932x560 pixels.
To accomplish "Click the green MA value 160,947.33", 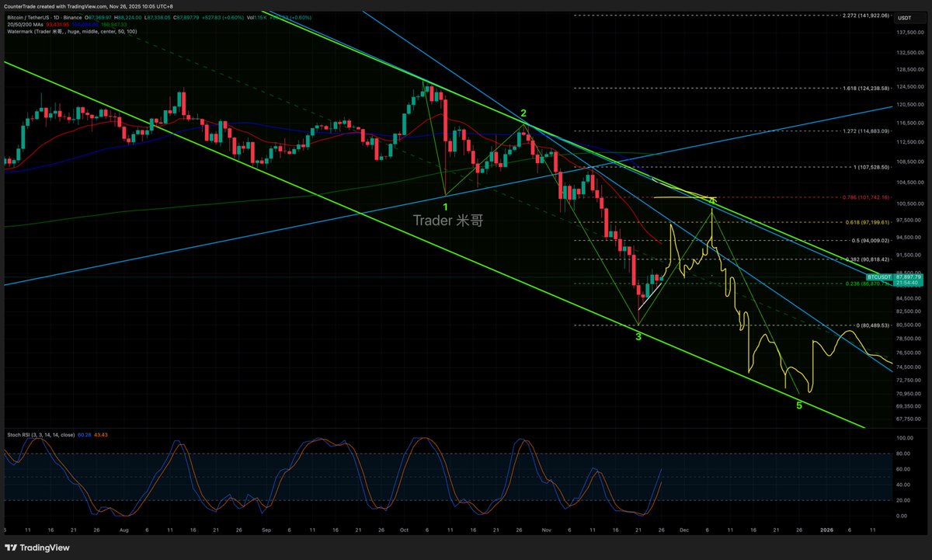I will pyautogui.click(x=113, y=25).
